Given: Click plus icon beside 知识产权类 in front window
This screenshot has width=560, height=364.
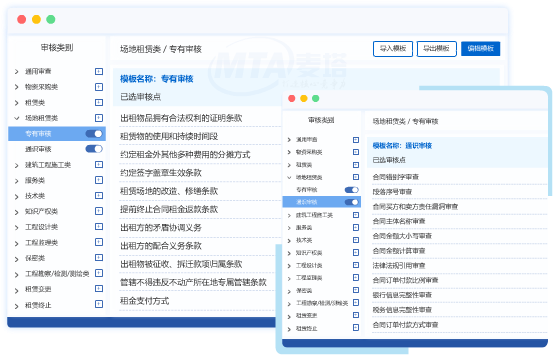Looking at the screenshot, I should pyautogui.click(x=356, y=253).
